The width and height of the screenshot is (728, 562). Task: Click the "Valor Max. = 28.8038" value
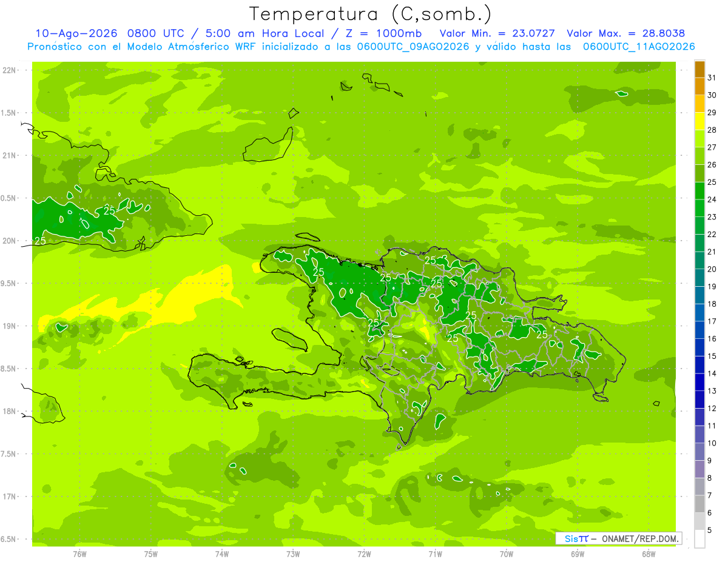pyautogui.click(x=626, y=33)
